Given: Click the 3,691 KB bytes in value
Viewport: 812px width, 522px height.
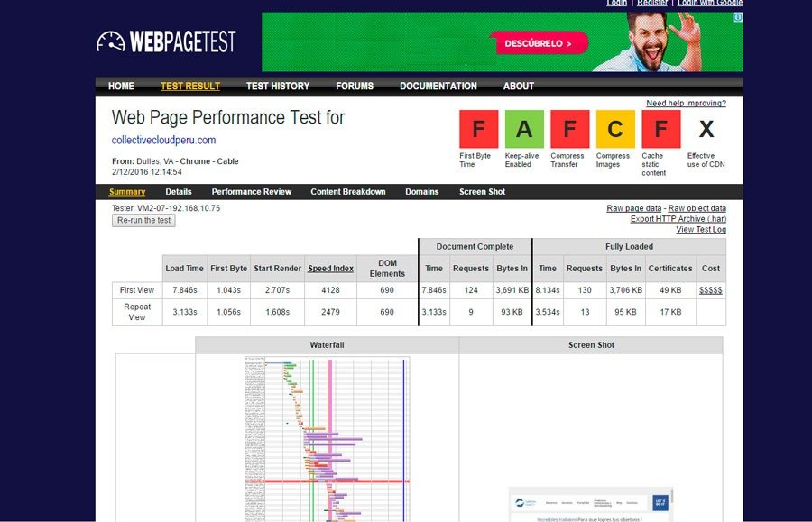Looking at the screenshot, I should (x=512, y=290).
